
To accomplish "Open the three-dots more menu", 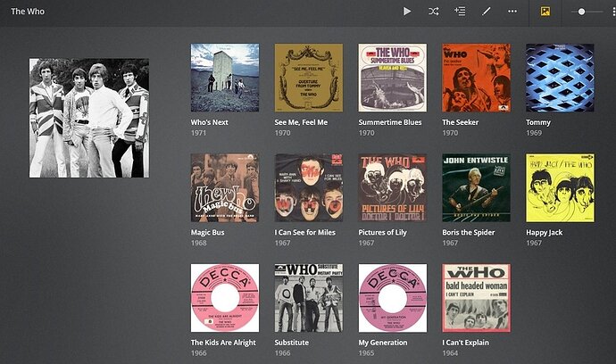I will pos(512,12).
